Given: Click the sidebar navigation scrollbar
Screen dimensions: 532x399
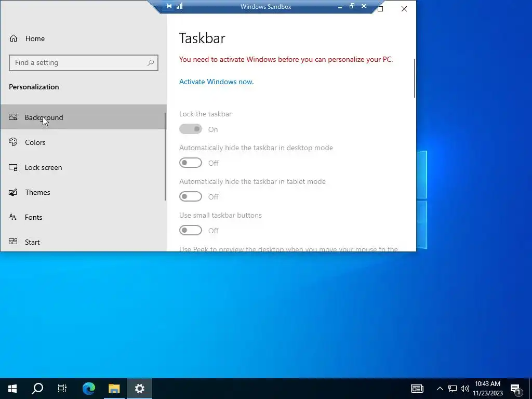Looking at the screenshot, I should click(165, 157).
